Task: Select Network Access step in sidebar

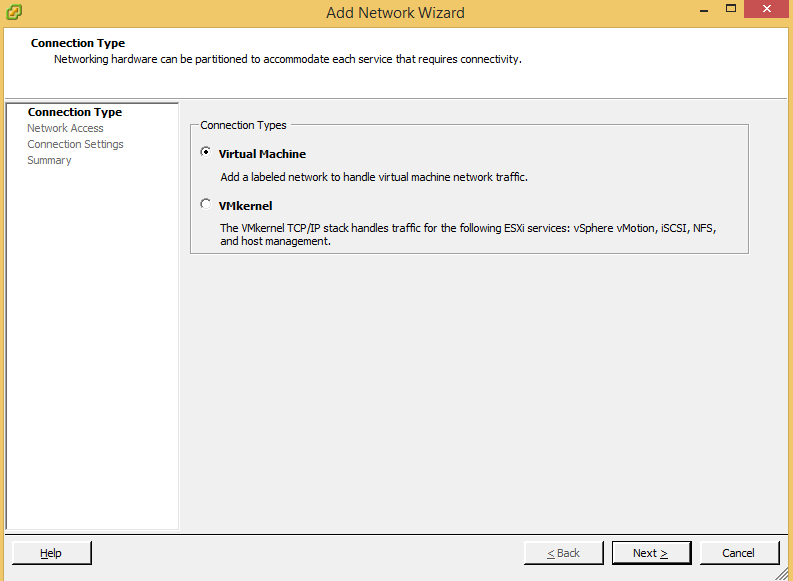Action: (65, 128)
